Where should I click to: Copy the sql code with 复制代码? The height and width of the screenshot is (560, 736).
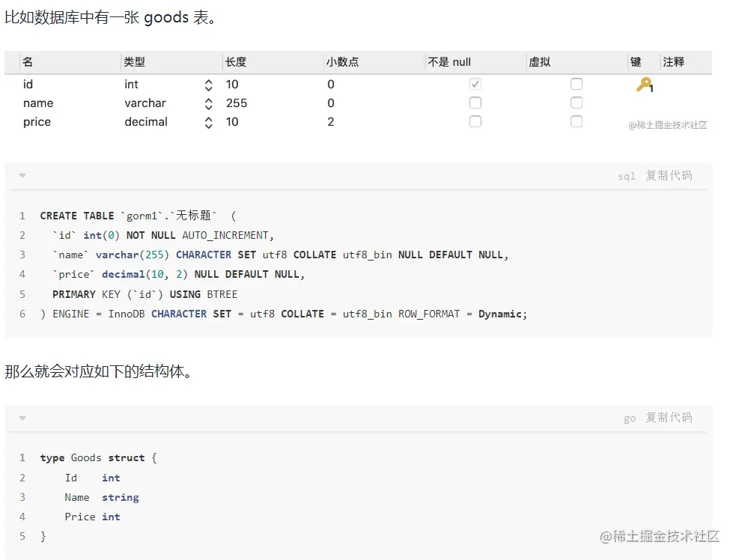pos(669,175)
